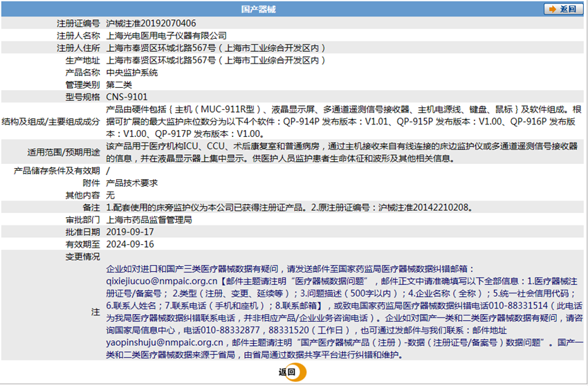Select registrant name 上海光电医用电子仪器有限公司
The height and width of the screenshot is (386, 588).
(167, 36)
